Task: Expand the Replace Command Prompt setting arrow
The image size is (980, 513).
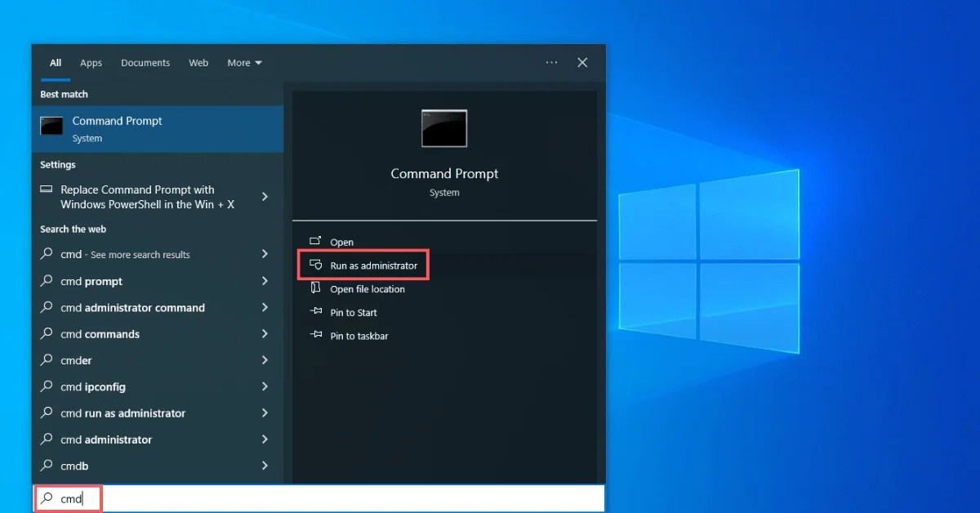Action: 265,197
